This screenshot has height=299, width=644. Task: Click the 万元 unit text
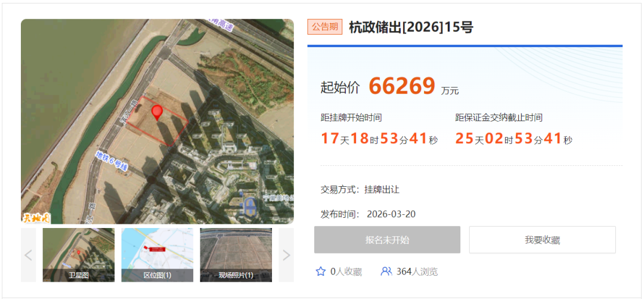pos(450,91)
